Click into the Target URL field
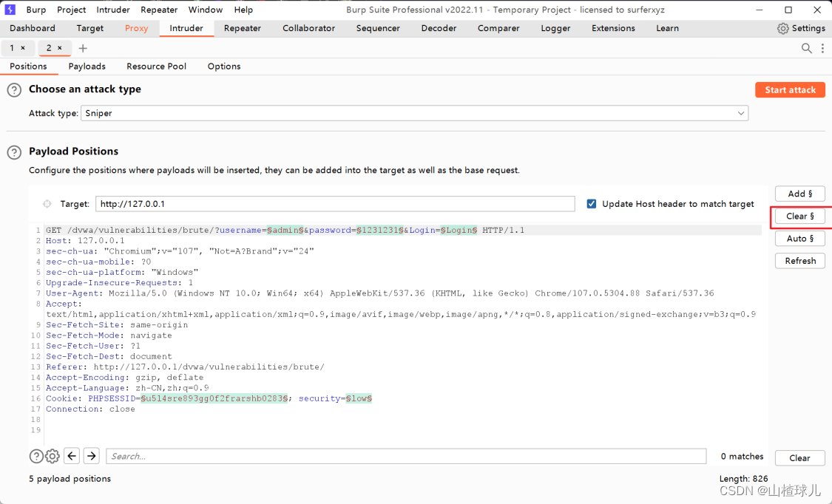This screenshot has height=504, width=832. pyautogui.click(x=335, y=204)
